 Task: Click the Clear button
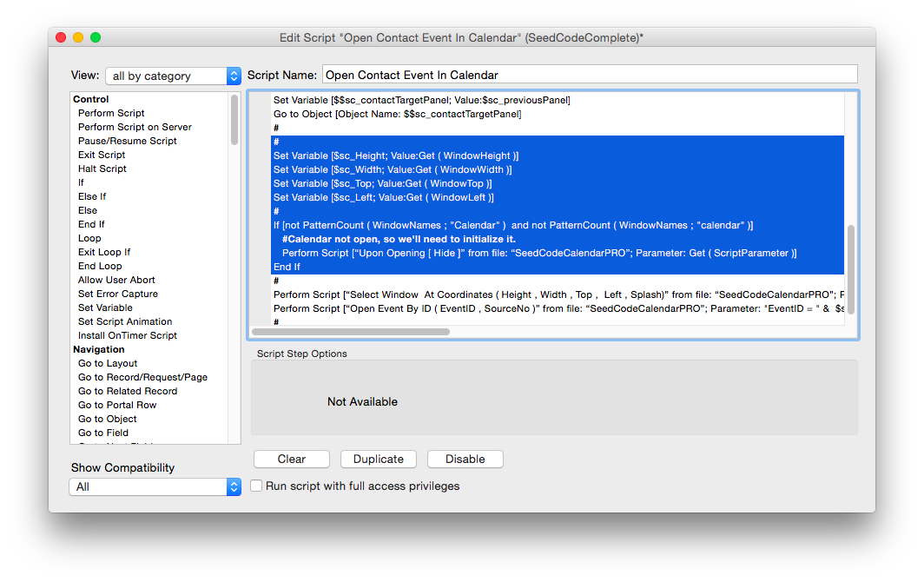[292, 459]
